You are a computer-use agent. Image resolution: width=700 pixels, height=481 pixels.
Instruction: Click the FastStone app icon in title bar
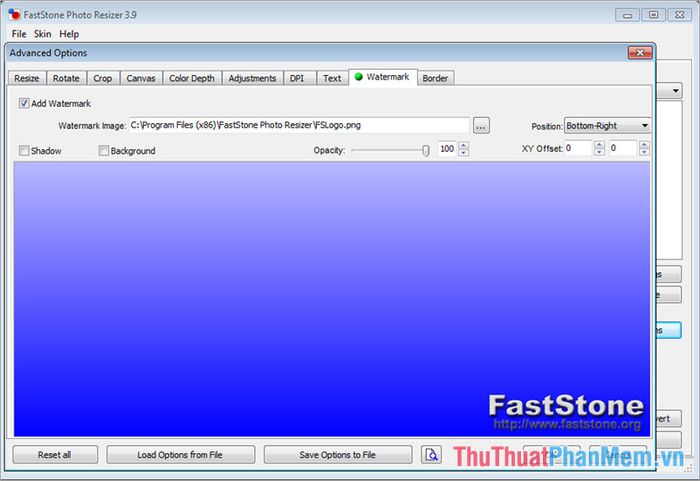click(x=14, y=14)
